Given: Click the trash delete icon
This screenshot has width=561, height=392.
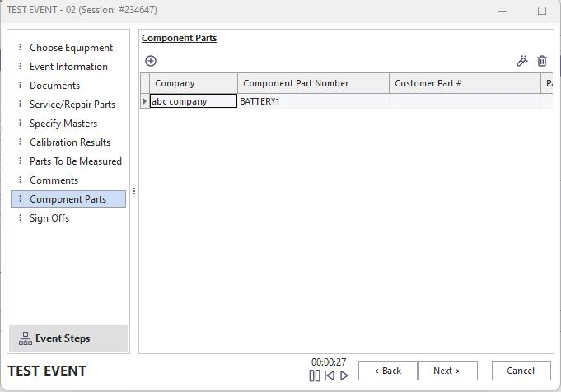Looking at the screenshot, I should pyautogui.click(x=542, y=61).
